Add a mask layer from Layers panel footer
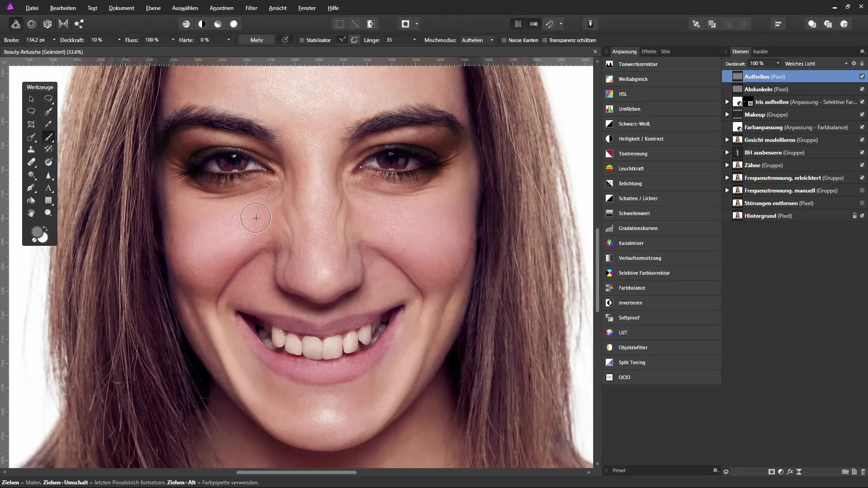Screen dimensions: 868x488 (771, 471)
